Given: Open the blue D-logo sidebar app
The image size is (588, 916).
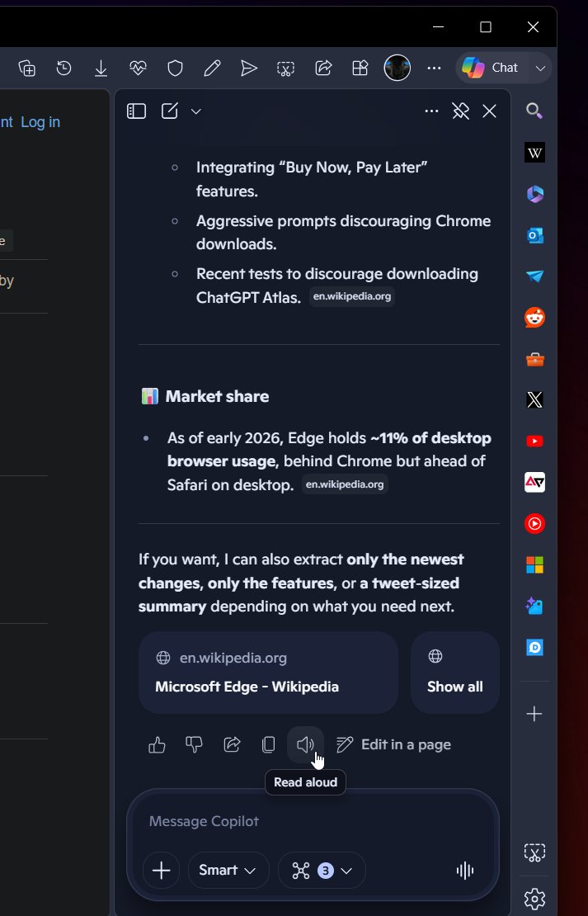Looking at the screenshot, I should [535, 647].
